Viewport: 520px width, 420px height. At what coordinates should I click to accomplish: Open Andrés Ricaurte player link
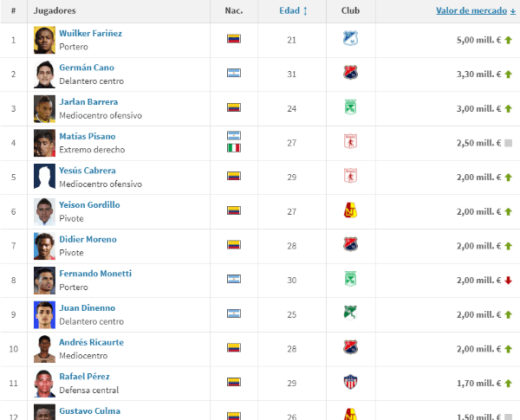click(x=91, y=342)
